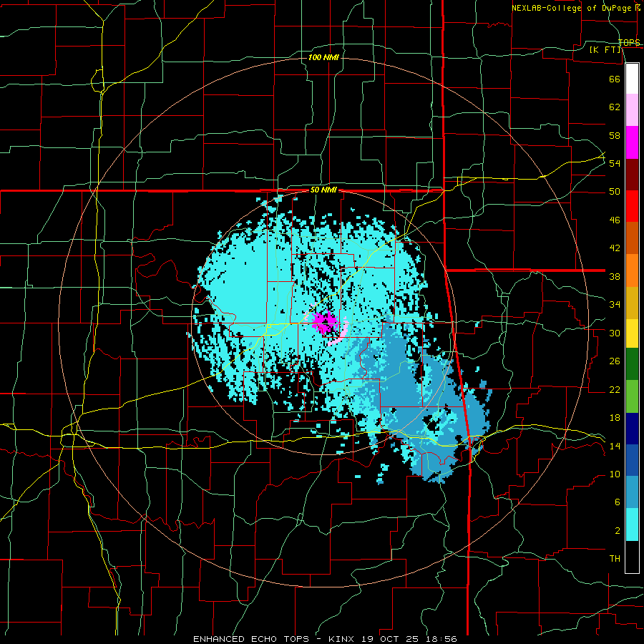This screenshot has height=644, width=644.
Task: Click the white swatch in the tops legend
Action: click(632, 79)
